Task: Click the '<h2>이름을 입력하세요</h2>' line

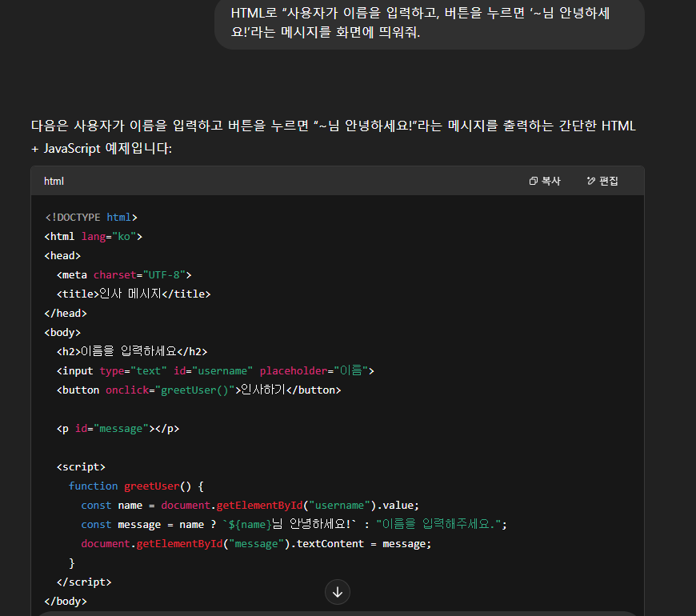Action: (x=132, y=351)
